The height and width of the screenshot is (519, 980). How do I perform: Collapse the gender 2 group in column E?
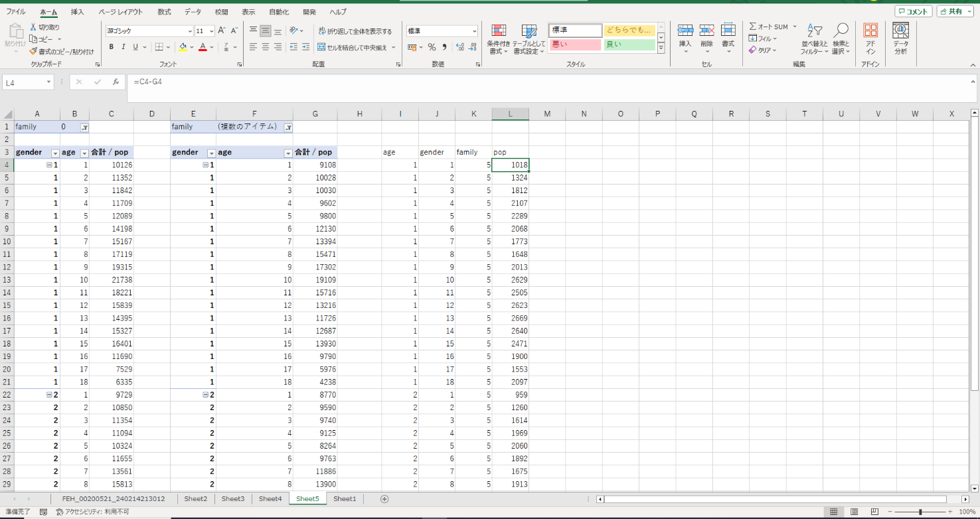(x=206, y=395)
